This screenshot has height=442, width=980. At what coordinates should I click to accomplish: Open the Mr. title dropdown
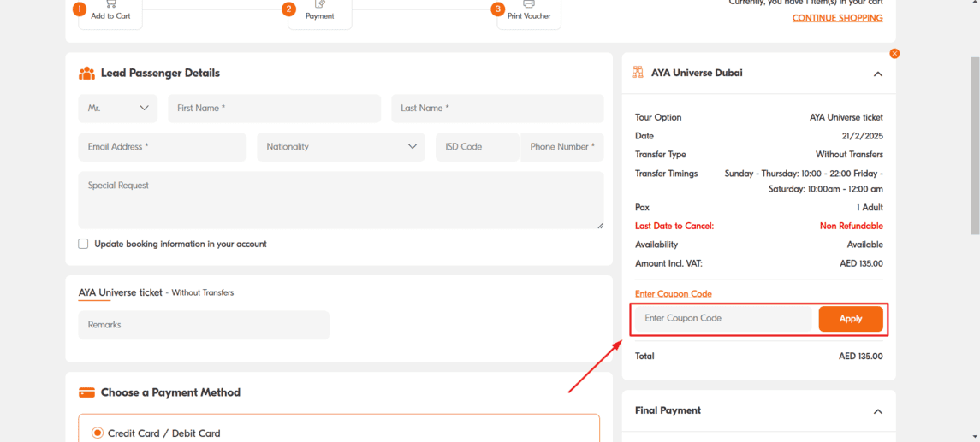[x=118, y=108]
